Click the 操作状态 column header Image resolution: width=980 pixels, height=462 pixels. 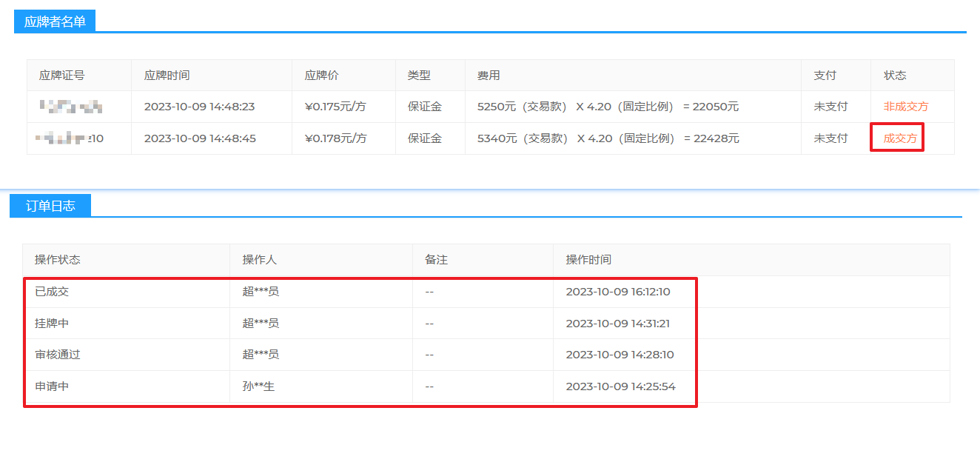click(58, 260)
